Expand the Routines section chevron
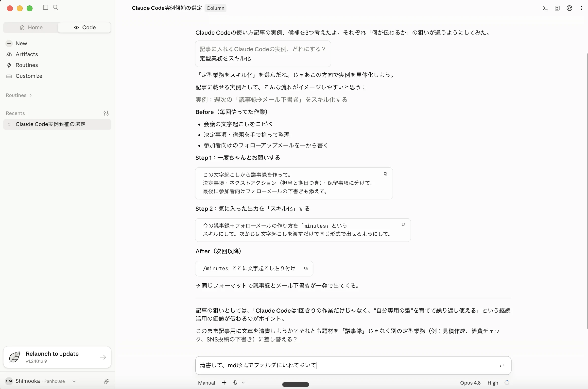588x389 pixels. pyautogui.click(x=31, y=95)
